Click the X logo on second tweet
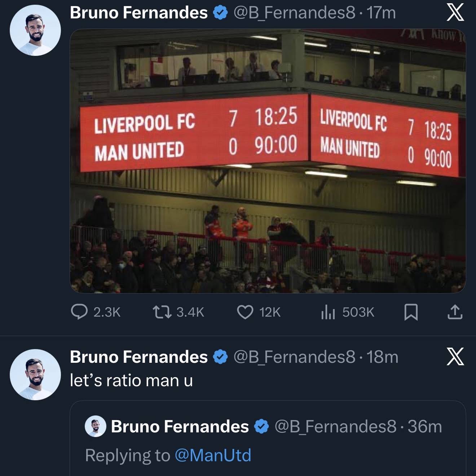 (455, 357)
